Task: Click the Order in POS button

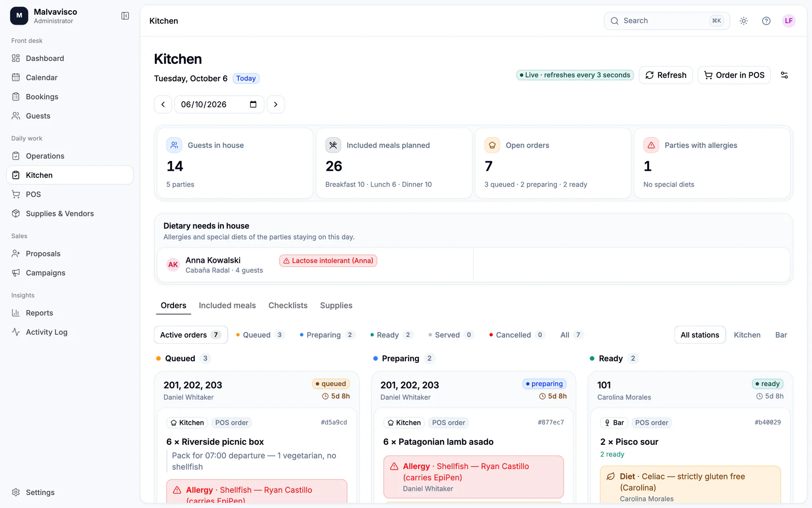Action: coord(734,75)
